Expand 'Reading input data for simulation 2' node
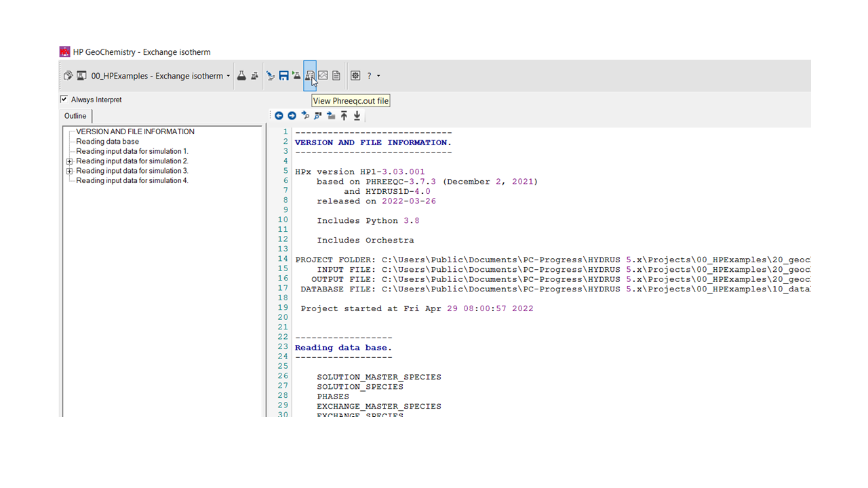Screen dimensions: 868x488 click(x=69, y=161)
